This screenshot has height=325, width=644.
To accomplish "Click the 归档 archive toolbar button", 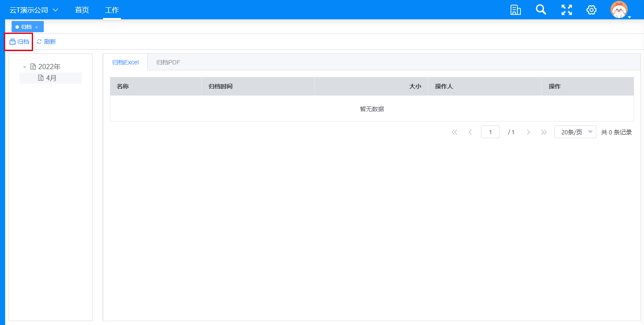I will (x=19, y=42).
